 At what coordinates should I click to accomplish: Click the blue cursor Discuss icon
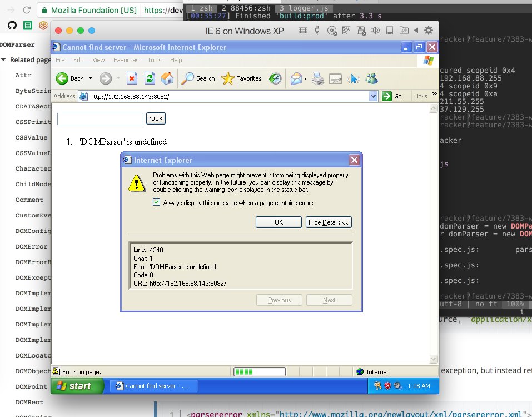point(354,79)
